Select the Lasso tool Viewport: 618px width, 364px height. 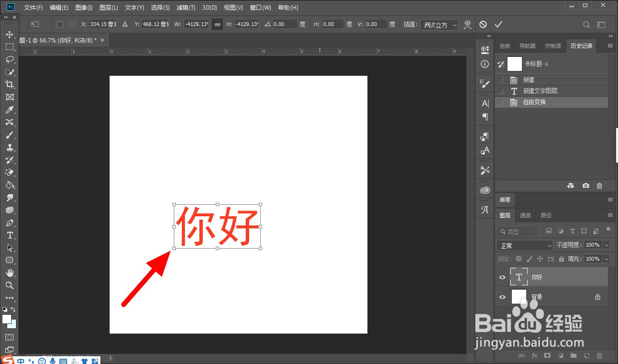(x=10, y=59)
